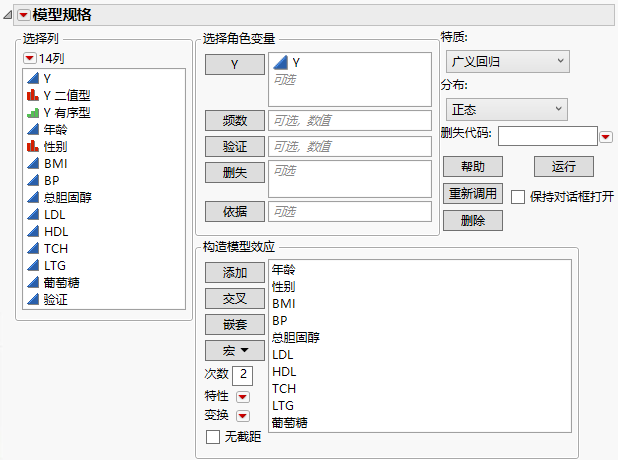The image size is (618, 460).
Task: Click the continuous icon beside Y column
Action: tap(33, 78)
